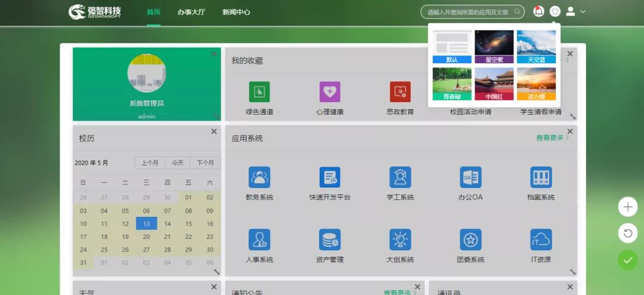The height and width of the screenshot is (295, 644).
Task: Click the round plus add-widget button
Action: pyautogui.click(x=627, y=207)
